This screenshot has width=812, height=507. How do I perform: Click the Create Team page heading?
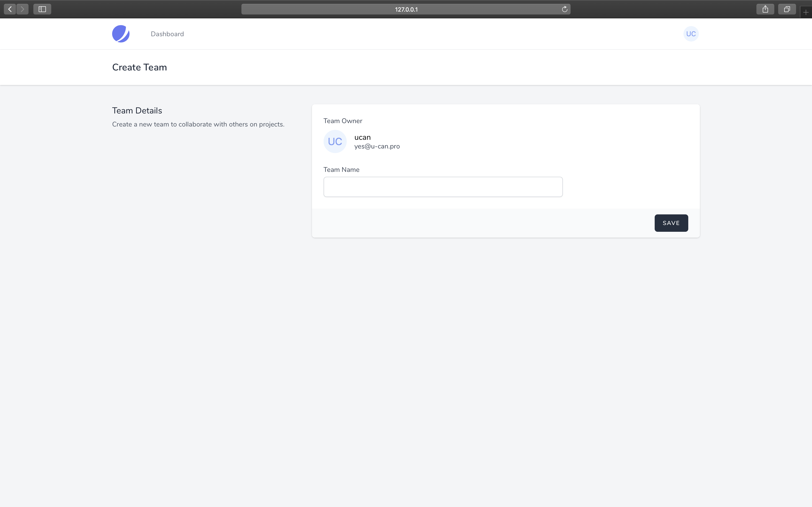click(139, 67)
